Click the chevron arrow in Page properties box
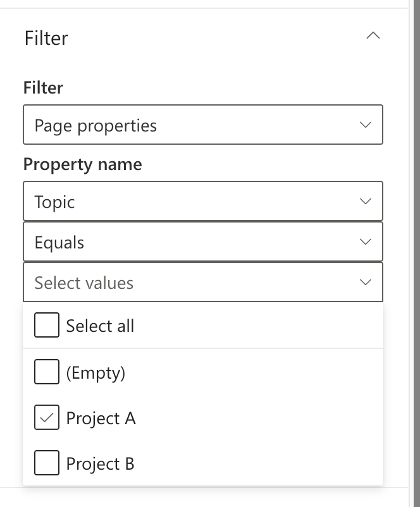This screenshot has height=507, width=420. pos(365,125)
